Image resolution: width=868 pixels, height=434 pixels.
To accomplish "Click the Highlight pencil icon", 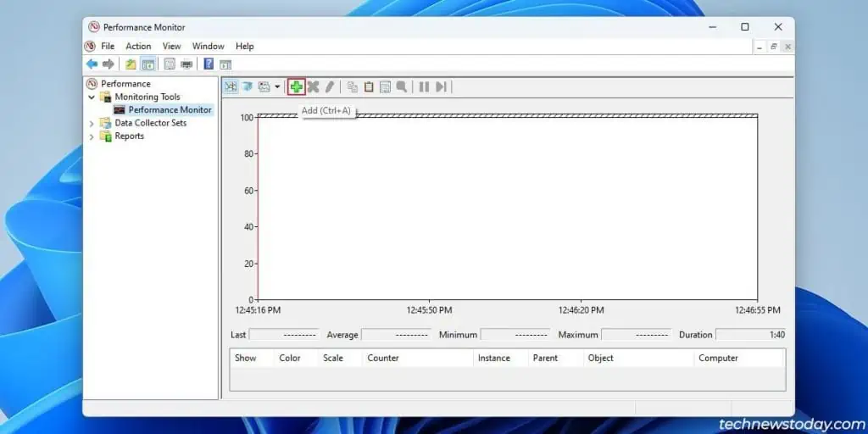I will pos(330,86).
